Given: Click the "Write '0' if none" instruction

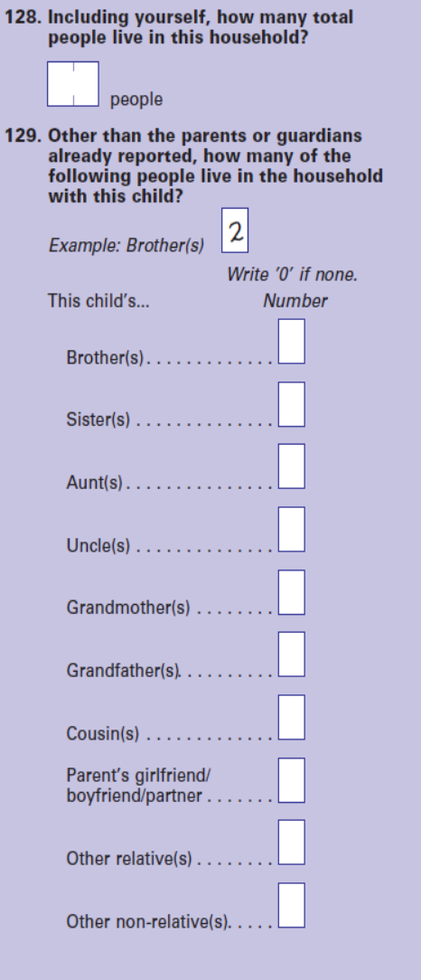Looking at the screenshot, I should pos(293,274).
